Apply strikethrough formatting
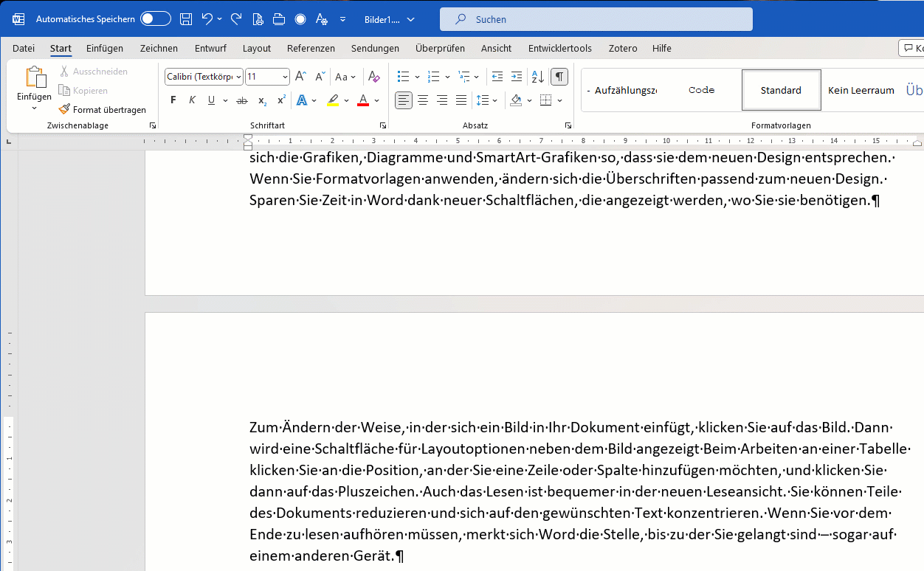 (x=241, y=100)
